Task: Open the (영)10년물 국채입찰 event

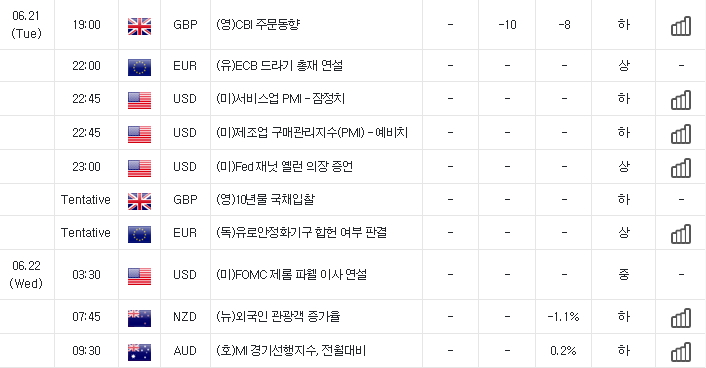Action: pyautogui.click(x=265, y=200)
